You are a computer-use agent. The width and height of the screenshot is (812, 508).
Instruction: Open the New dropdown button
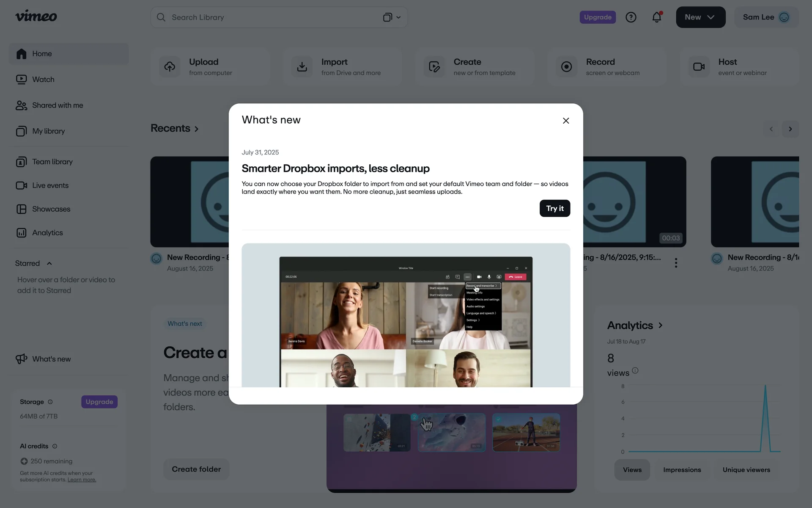700,17
